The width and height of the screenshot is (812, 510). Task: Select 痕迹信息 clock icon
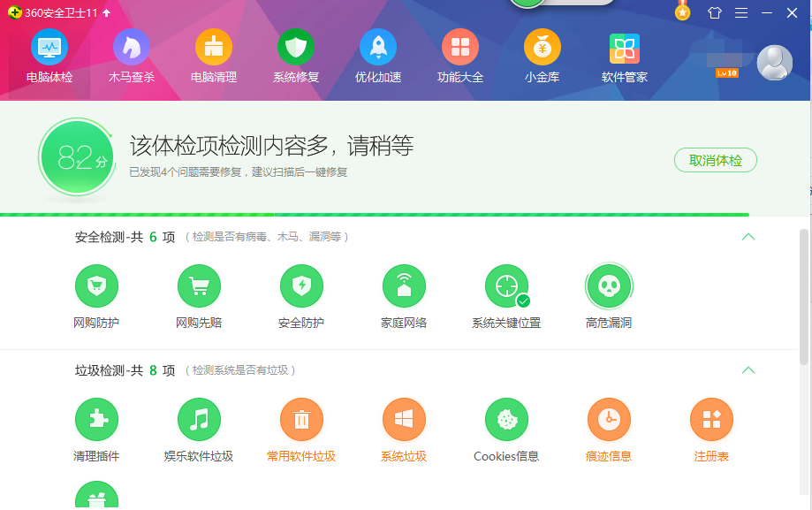click(609, 419)
